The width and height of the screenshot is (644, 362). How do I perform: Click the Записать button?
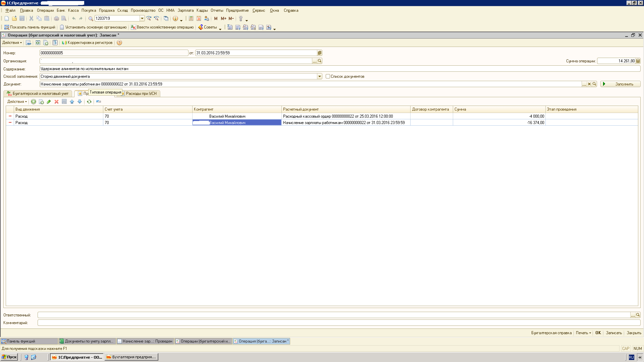[x=613, y=333]
